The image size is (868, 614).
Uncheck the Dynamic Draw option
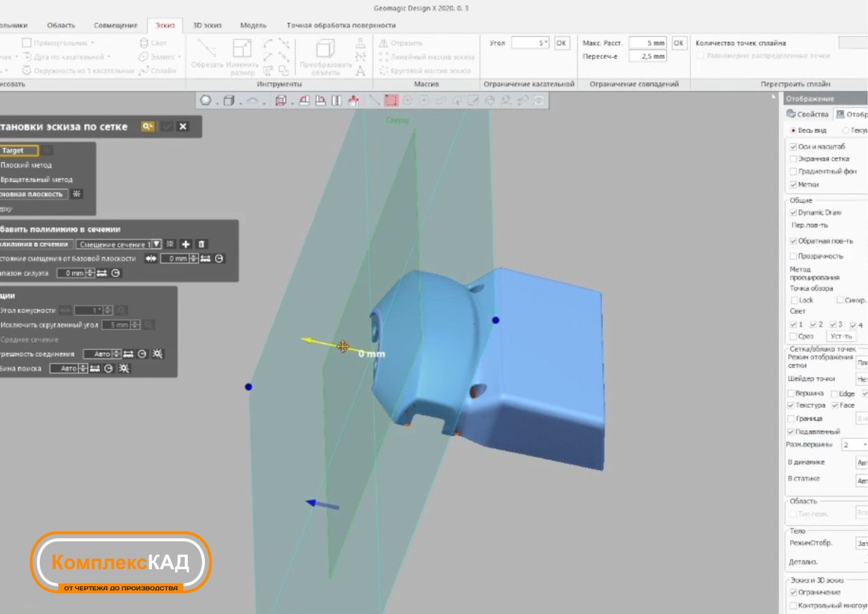[793, 212]
